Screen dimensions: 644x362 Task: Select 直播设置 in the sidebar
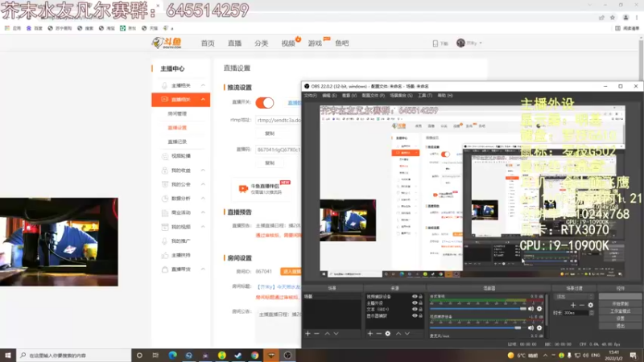click(177, 128)
